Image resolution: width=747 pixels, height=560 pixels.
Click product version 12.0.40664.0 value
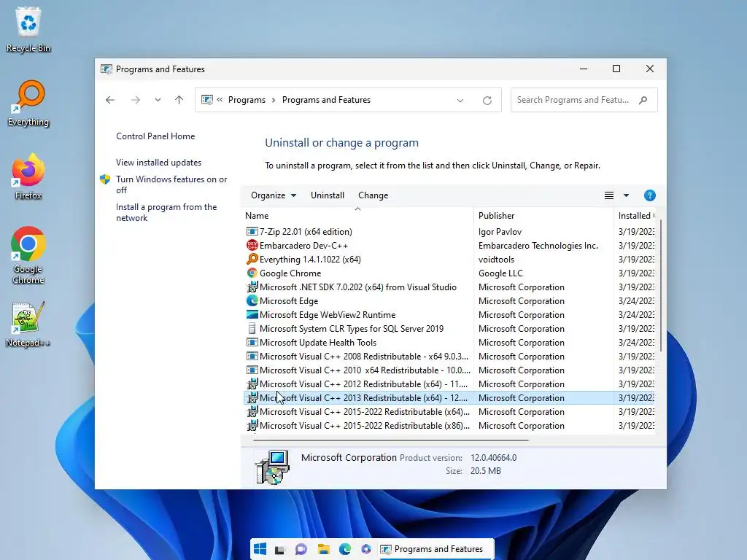tap(493, 458)
